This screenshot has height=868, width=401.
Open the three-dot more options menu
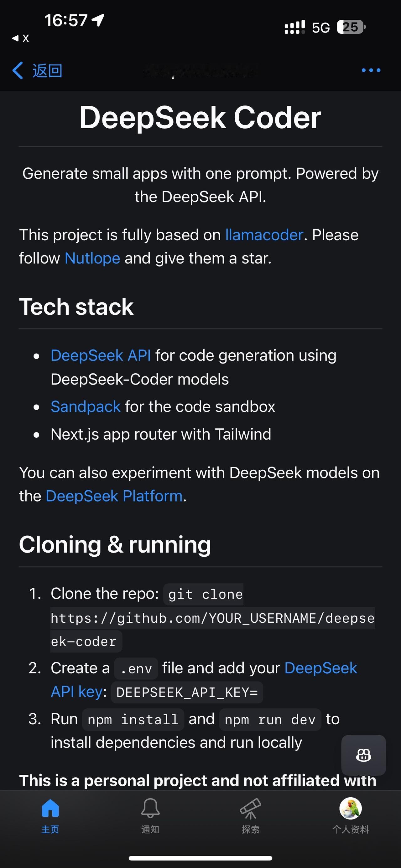(x=371, y=70)
